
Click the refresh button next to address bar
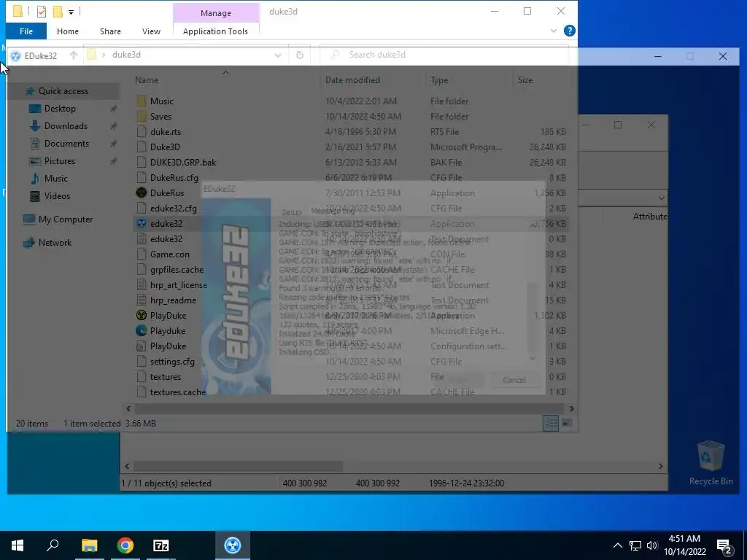300,55
